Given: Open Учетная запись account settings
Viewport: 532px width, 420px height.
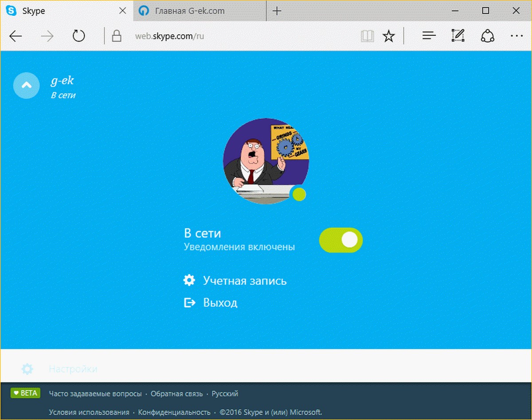Looking at the screenshot, I should click(x=245, y=281).
